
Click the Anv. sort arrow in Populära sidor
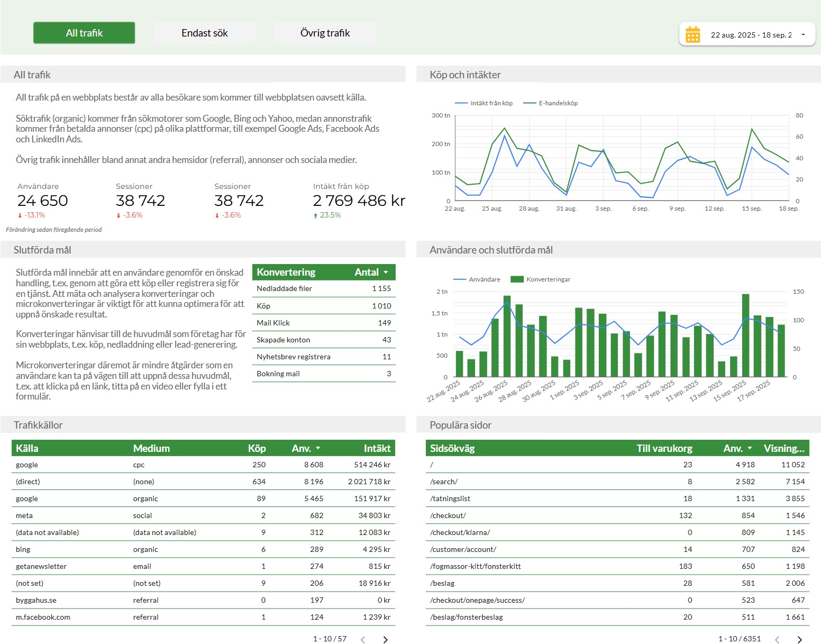click(x=750, y=448)
